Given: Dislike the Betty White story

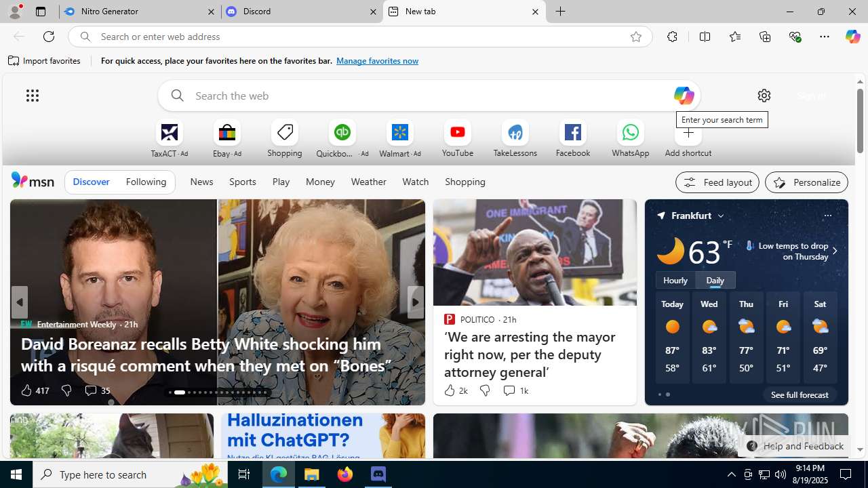Looking at the screenshot, I should (x=66, y=390).
